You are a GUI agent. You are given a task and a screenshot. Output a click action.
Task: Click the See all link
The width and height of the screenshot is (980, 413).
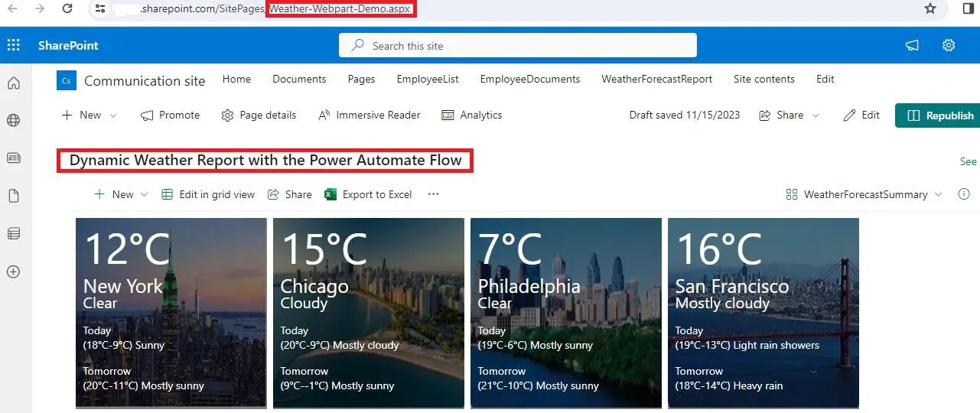pyautogui.click(x=969, y=161)
